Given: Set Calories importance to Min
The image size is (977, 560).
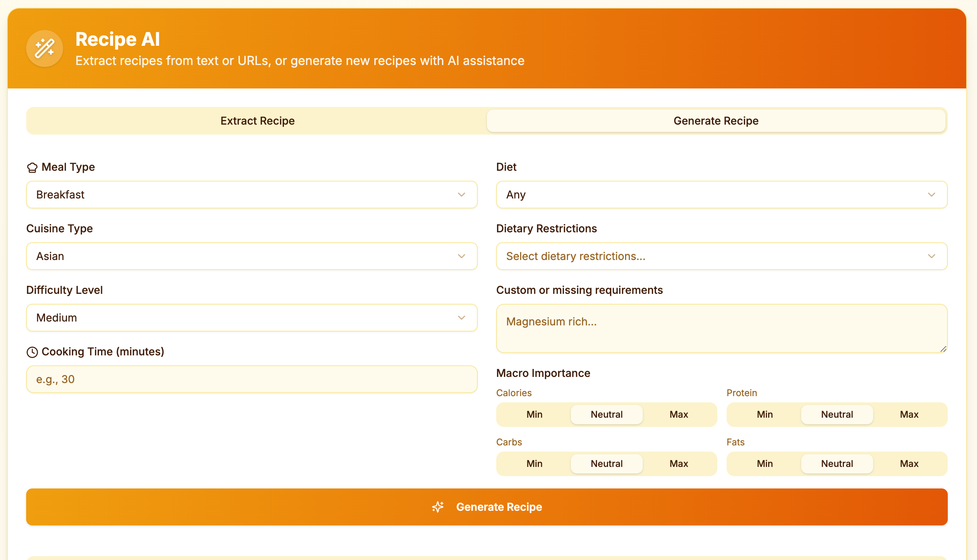Looking at the screenshot, I should click(x=534, y=415).
